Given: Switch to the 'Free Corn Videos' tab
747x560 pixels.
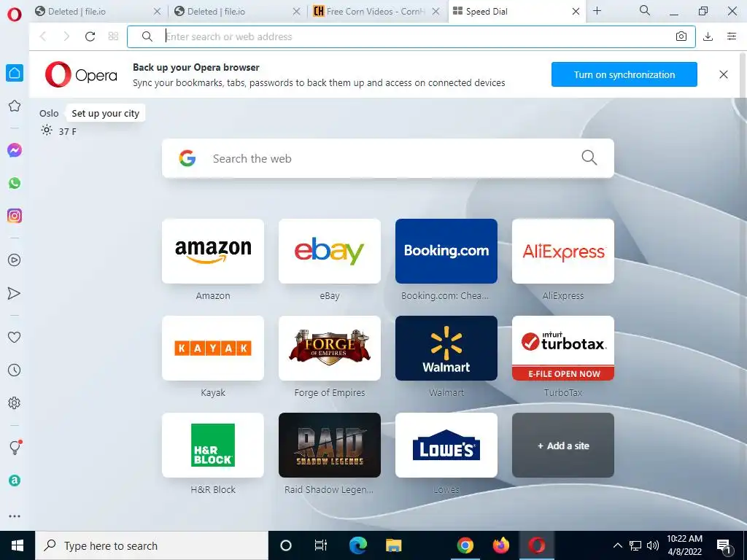Looking at the screenshot, I should click(x=376, y=12).
